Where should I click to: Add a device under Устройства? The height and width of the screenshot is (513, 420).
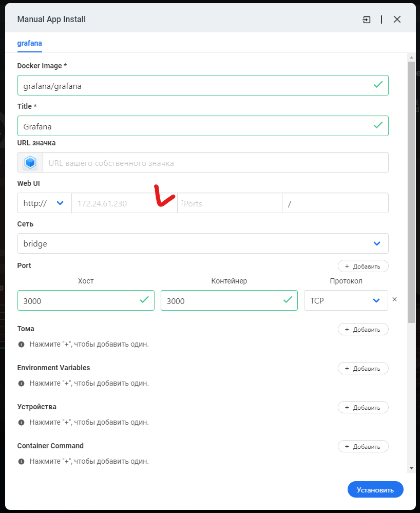pos(362,407)
